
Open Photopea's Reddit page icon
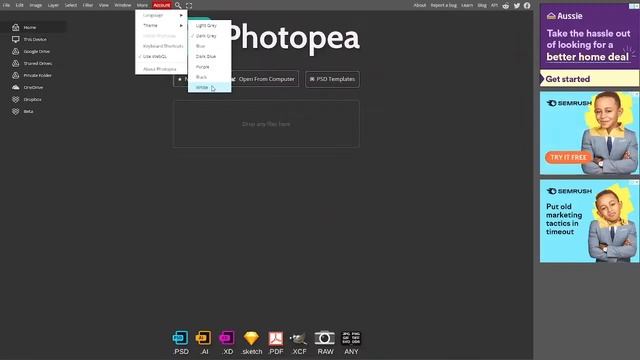pos(506,5)
